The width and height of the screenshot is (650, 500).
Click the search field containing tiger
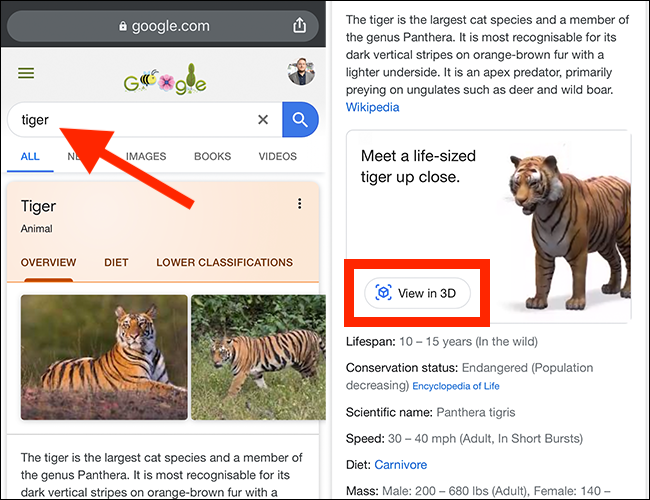click(130, 120)
